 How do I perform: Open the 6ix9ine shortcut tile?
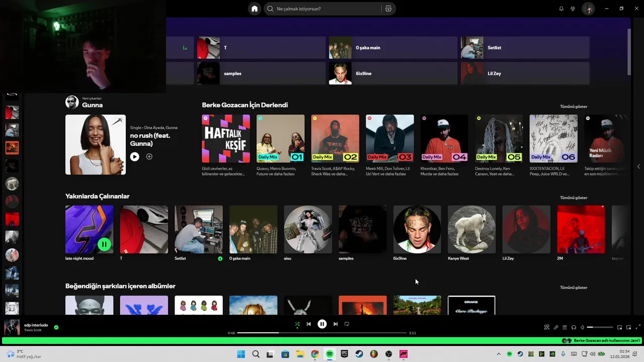(x=393, y=73)
